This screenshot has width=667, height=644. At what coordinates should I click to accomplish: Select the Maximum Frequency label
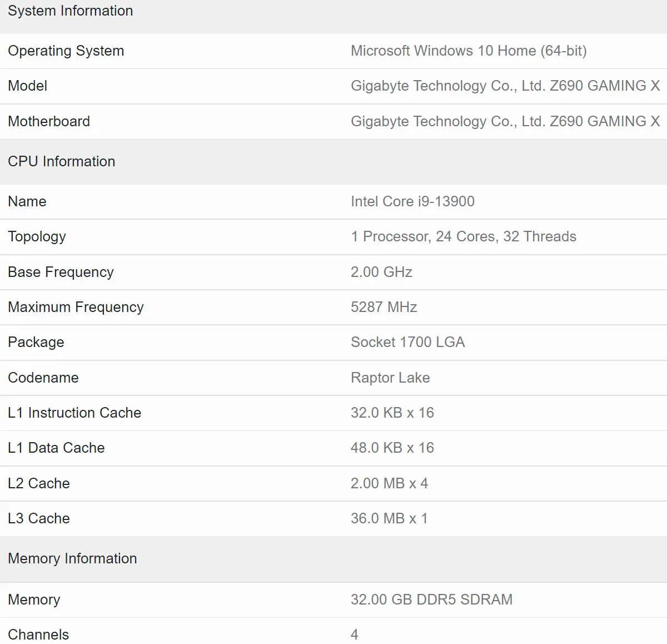pos(76,307)
